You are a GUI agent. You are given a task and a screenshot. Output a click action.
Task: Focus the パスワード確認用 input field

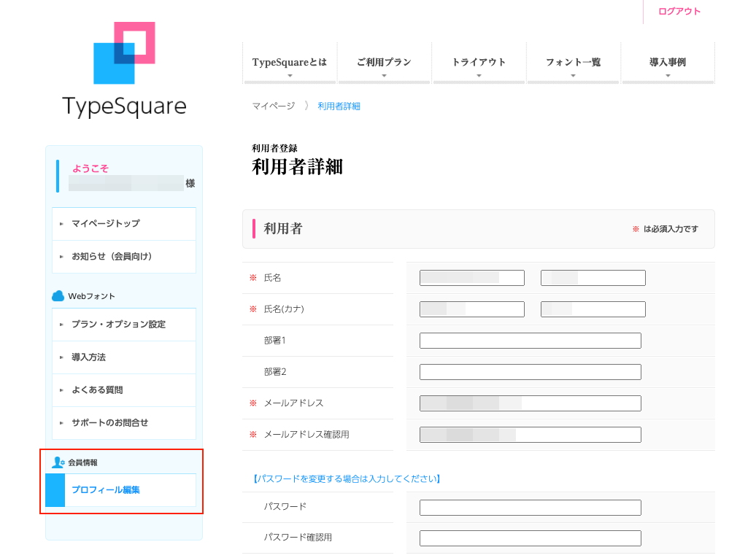tap(531, 538)
